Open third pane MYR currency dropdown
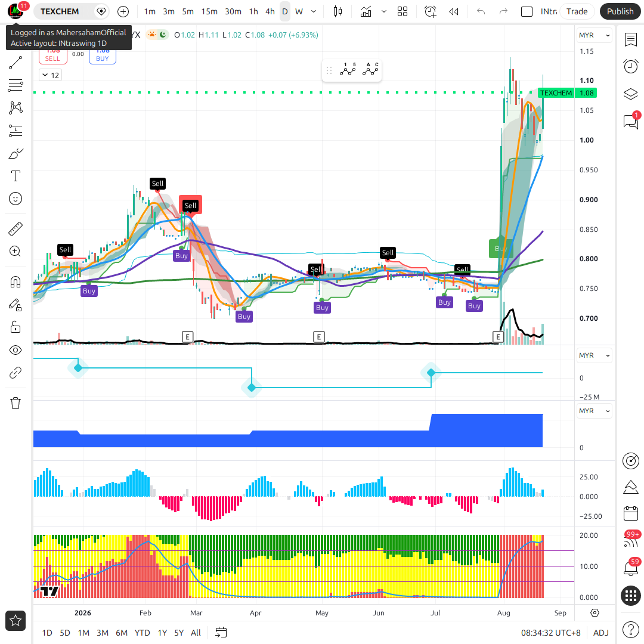The image size is (644, 644). tap(594, 411)
